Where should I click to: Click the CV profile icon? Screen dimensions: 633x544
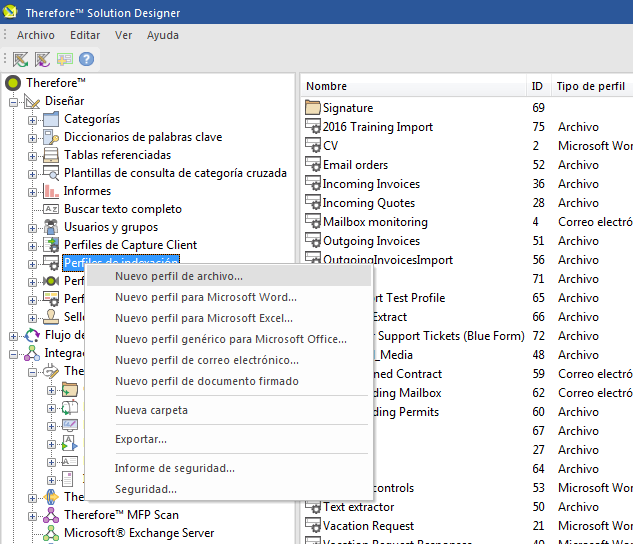[x=312, y=146]
